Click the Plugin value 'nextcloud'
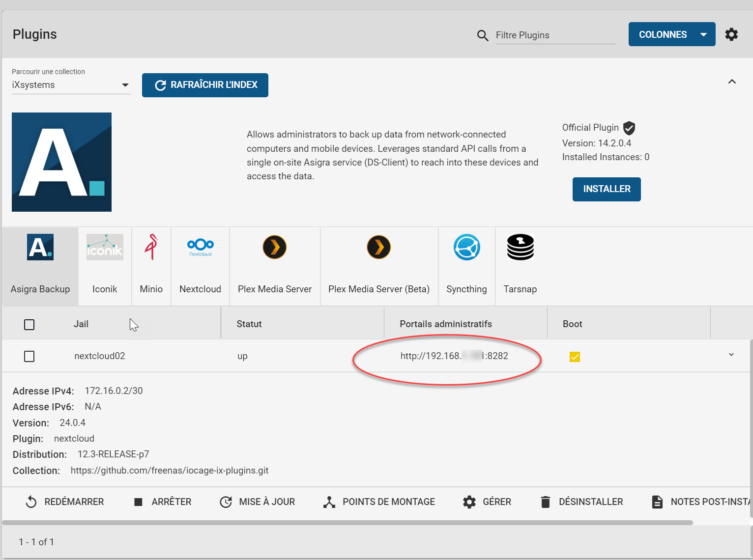 [x=74, y=439]
